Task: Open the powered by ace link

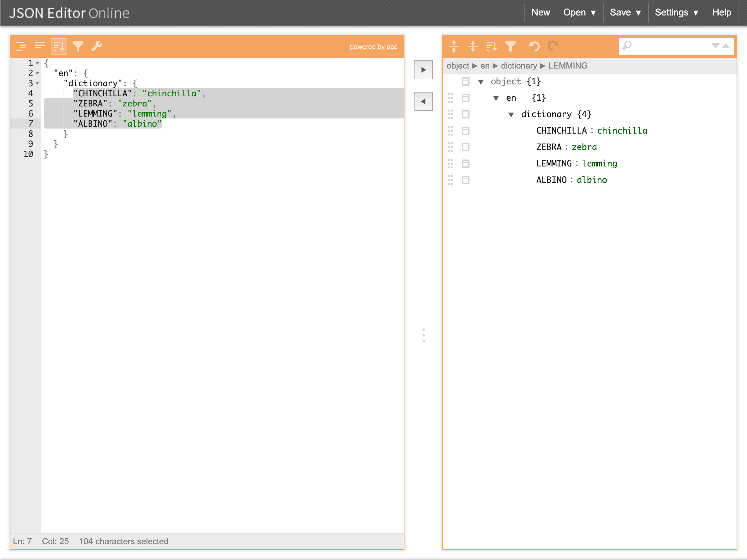Action: click(373, 47)
